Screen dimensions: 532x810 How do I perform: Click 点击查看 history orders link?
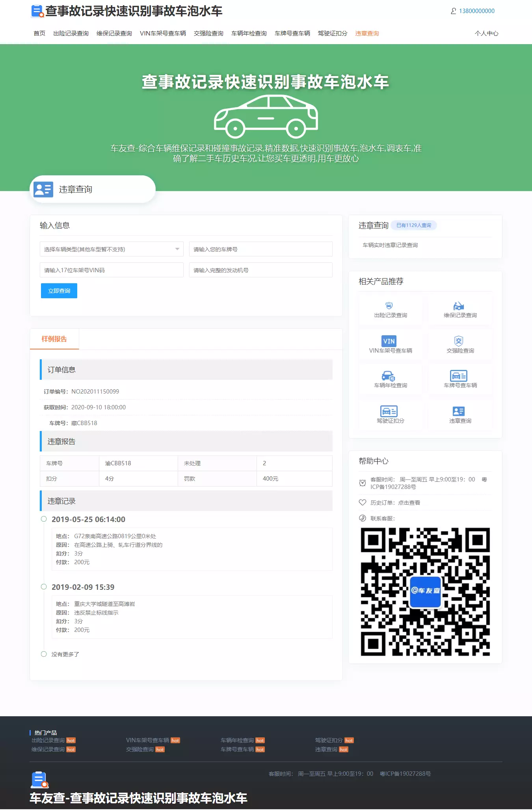[x=409, y=503]
